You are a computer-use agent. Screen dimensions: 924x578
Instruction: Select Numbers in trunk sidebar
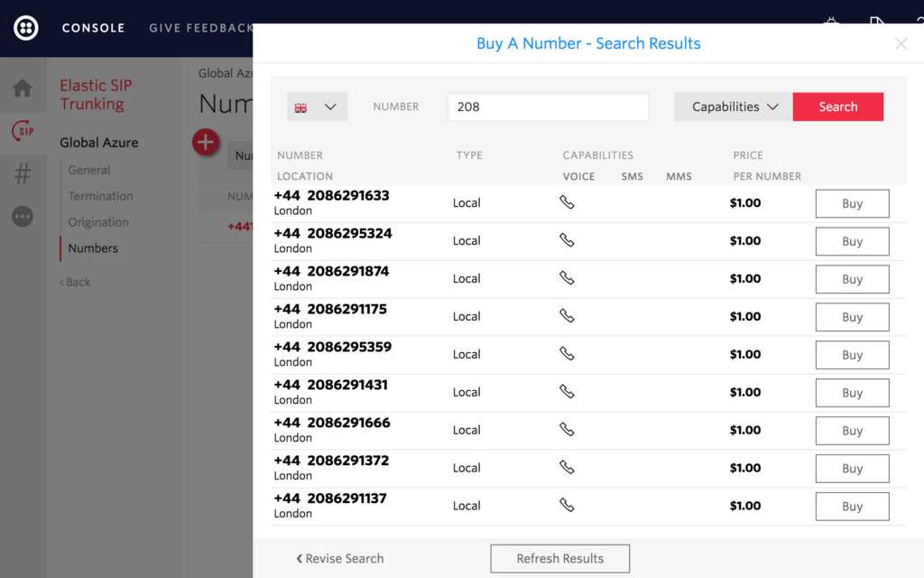click(x=93, y=248)
